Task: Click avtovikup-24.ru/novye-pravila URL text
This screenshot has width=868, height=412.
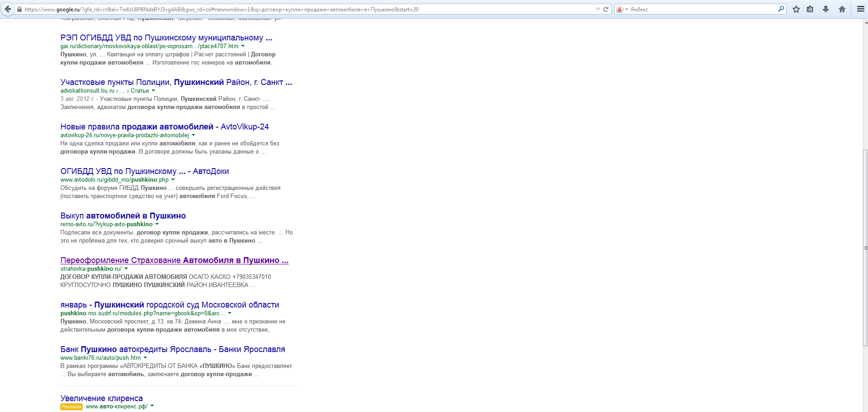Action: pos(125,135)
